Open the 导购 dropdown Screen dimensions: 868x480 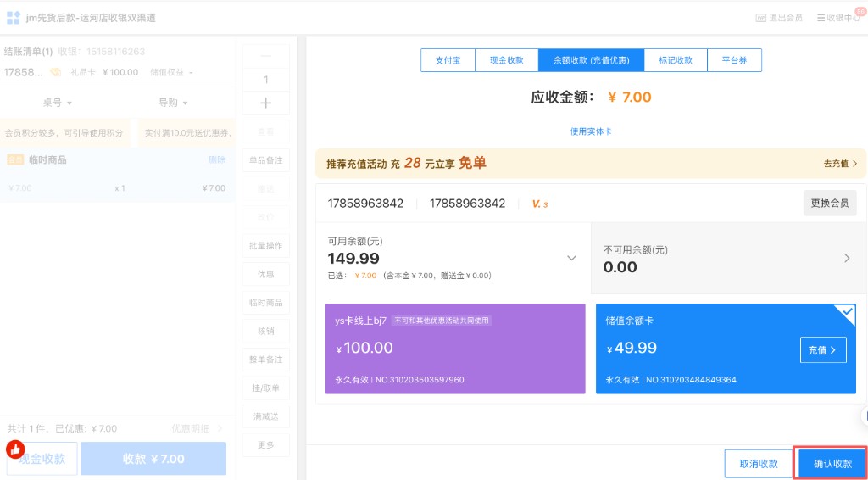173,103
